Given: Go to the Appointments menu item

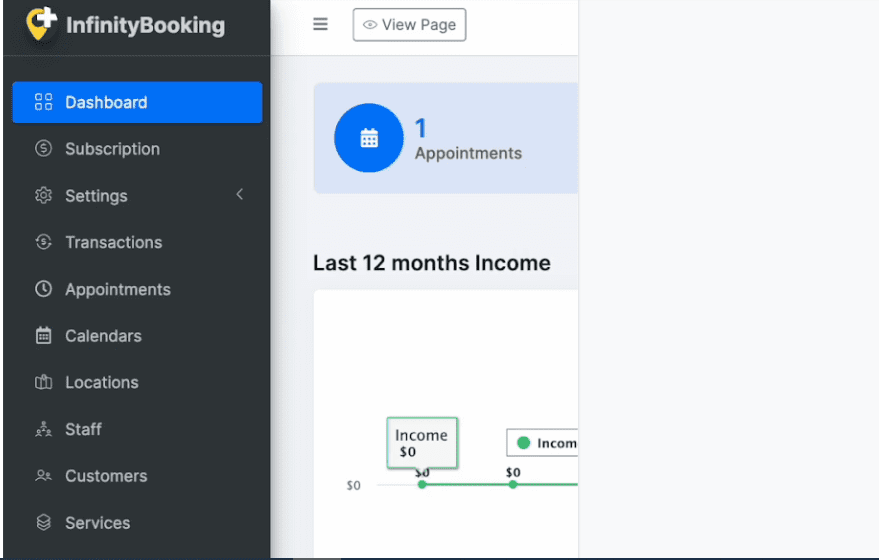Looking at the screenshot, I should coord(118,289).
